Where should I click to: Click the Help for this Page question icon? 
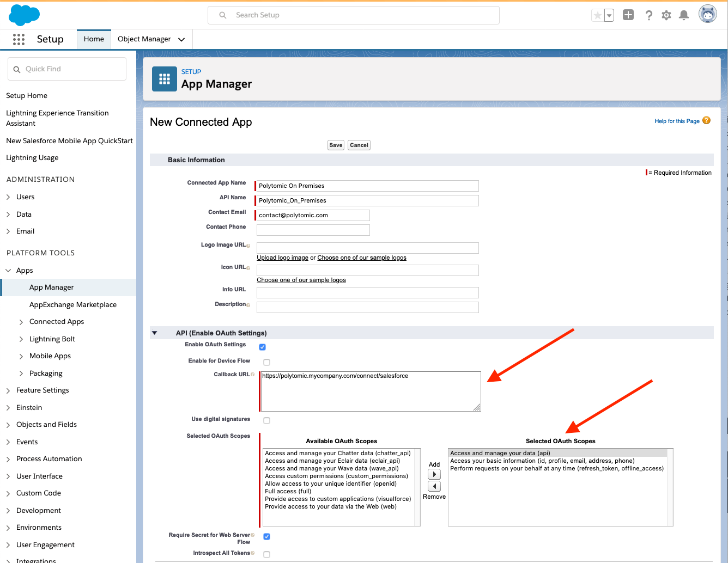click(x=706, y=120)
